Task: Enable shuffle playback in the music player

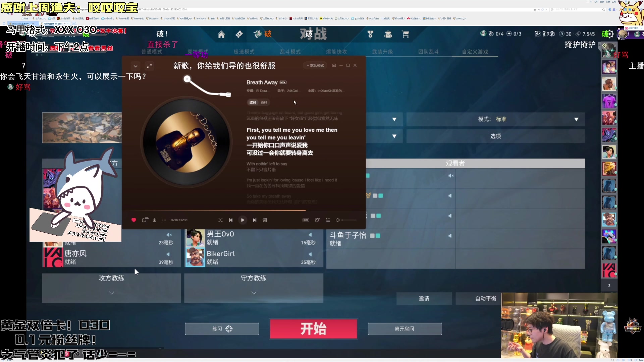Action: (221, 220)
